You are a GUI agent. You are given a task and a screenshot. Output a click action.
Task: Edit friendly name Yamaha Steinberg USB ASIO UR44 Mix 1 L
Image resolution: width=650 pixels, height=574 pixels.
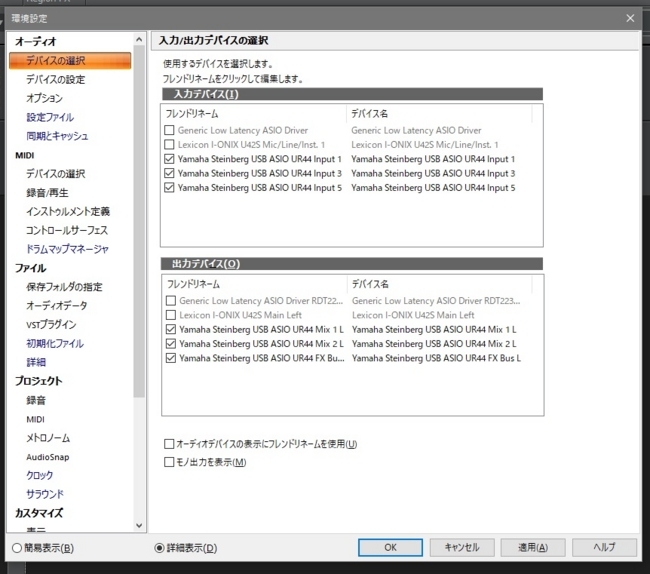point(262,329)
